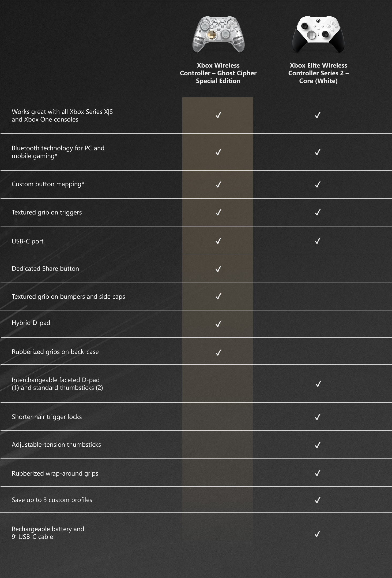Click Ghost Cipher checkmark for Rubberized back-case grips
The height and width of the screenshot is (578, 392).
click(218, 352)
